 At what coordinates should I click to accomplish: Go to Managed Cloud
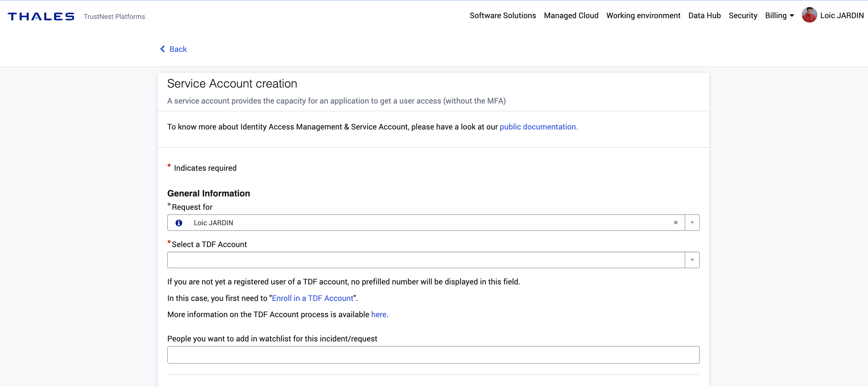pyautogui.click(x=571, y=16)
